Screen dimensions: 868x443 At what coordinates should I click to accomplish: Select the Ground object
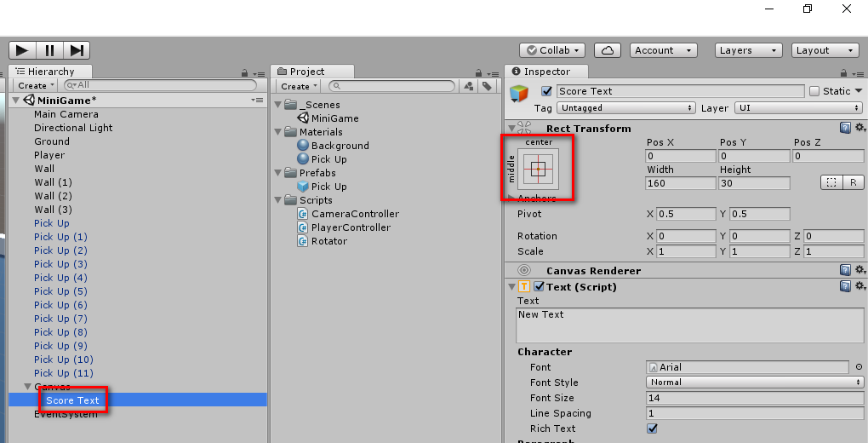pos(51,141)
